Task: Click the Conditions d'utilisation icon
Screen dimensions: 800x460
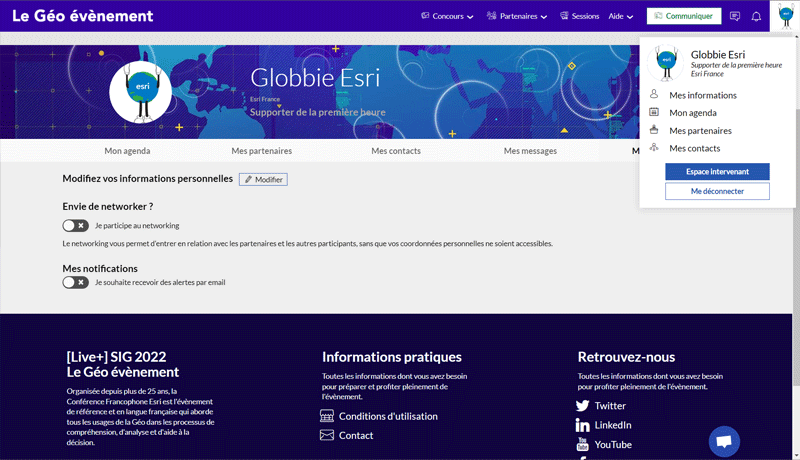Action: tap(327, 416)
